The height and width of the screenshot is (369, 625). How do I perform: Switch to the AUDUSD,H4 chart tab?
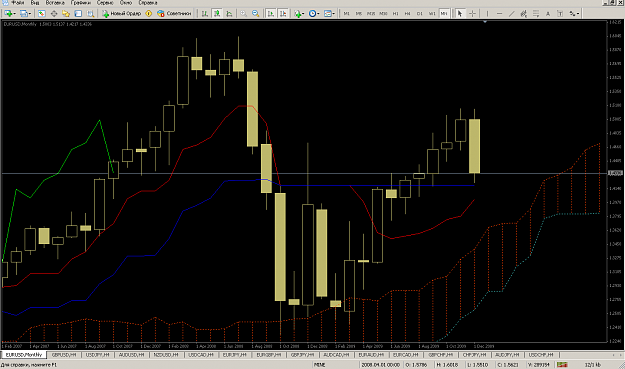coord(132,355)
